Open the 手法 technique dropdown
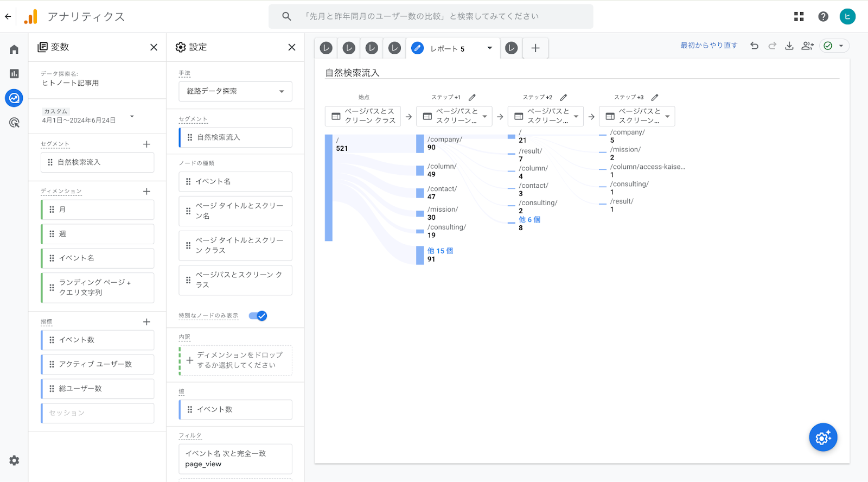The height and width of the screenshot is (482, 868). (x=235, y=91)
